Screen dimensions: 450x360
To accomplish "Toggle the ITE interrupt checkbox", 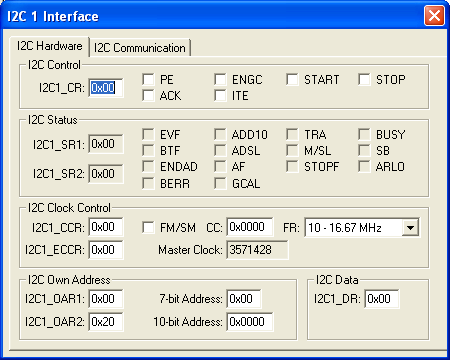I will 220,96.
